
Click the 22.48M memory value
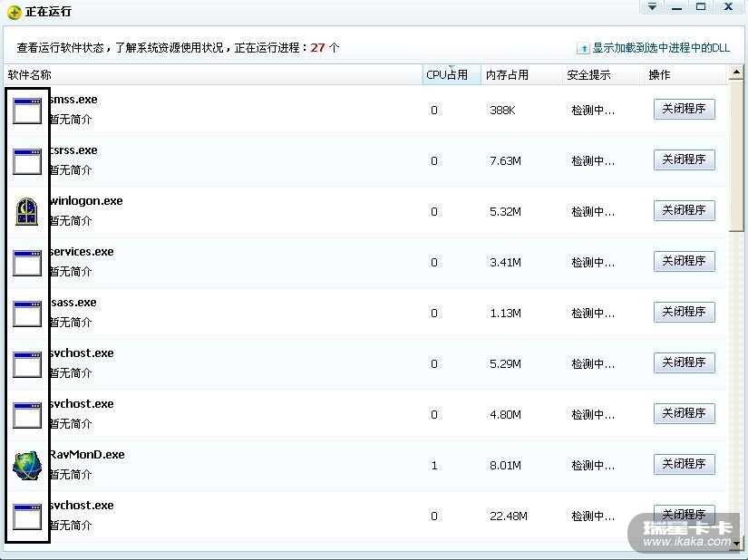click(x=509, y=517)
